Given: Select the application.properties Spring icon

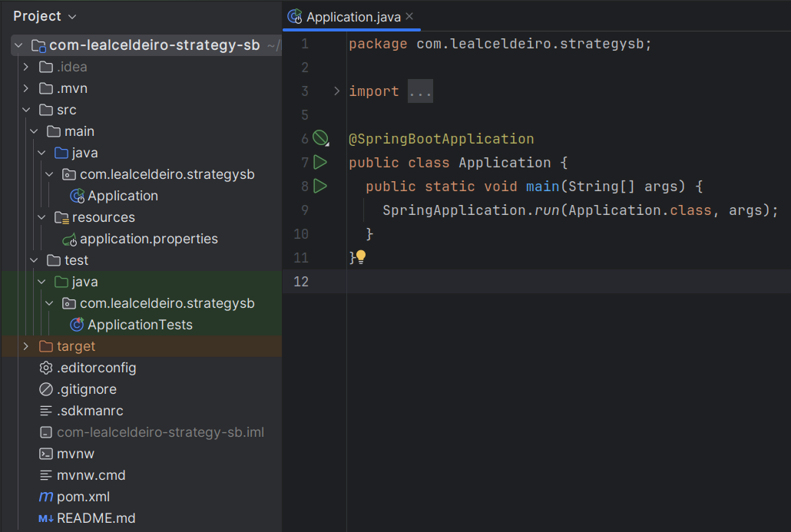Looking at the screenshot, I should tap(70, 239).
